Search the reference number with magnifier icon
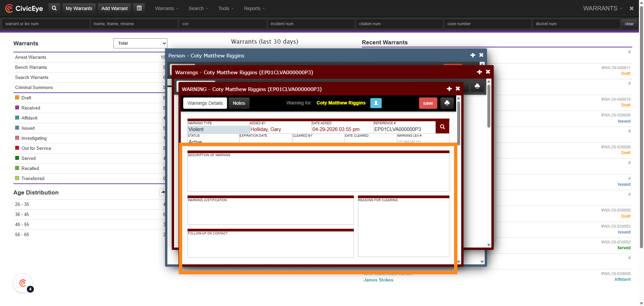The width and height of the screenshot is (644, 306). pyautogui.click(x=442, y=127)
